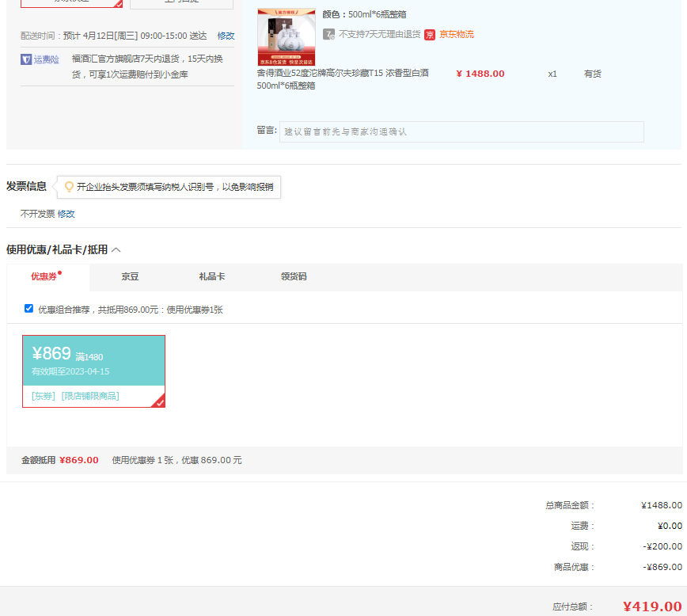
Task: Click the x1 quantity text
Action: pyautogui.click(x=552, y=74)
